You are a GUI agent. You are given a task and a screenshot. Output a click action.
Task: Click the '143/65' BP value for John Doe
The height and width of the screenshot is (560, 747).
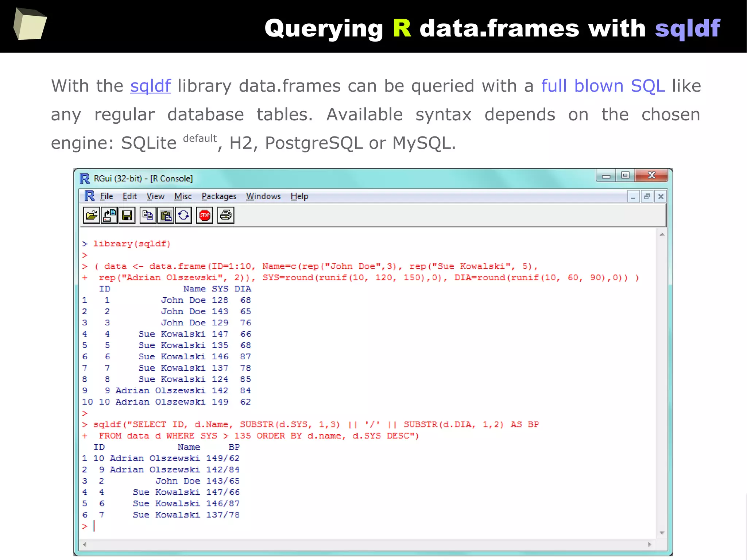coord(223,481)
